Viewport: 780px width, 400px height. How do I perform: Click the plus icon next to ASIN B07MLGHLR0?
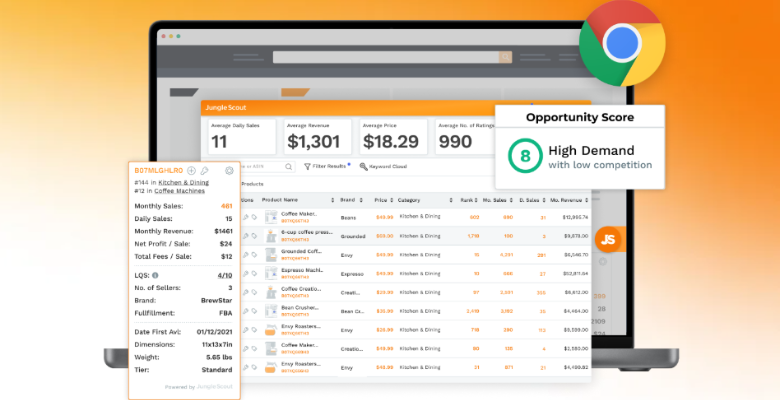pos(192,171)
